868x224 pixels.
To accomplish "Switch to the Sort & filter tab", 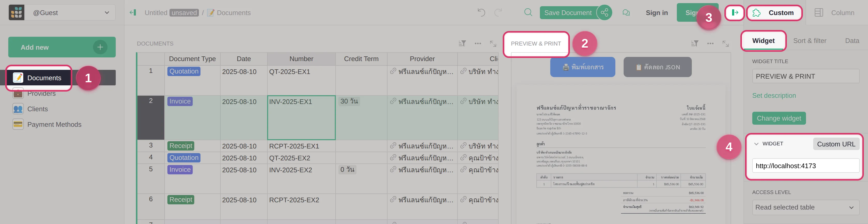I will pos(809,41).
